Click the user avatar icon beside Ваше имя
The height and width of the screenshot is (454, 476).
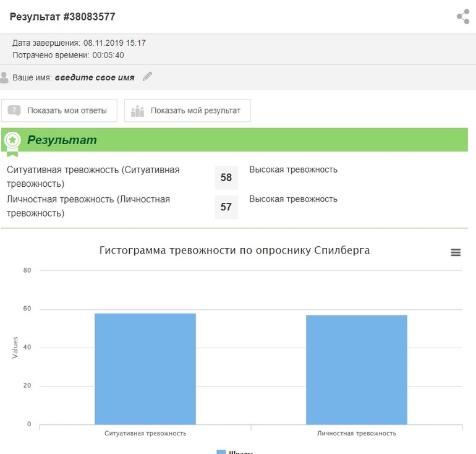pyautogui.click(x=5, y=77)
